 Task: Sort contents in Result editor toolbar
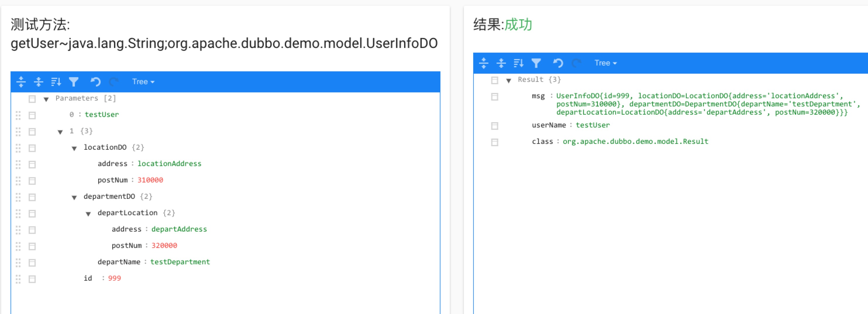(518, 63)
